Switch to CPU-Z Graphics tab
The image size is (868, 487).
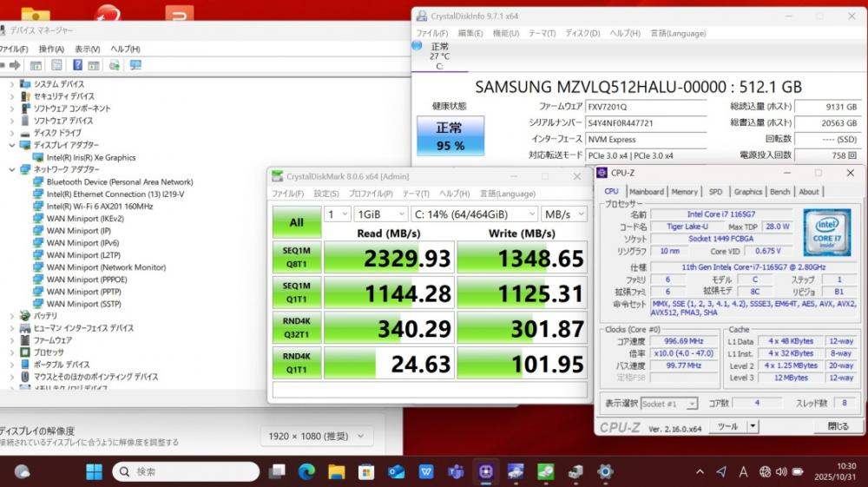[x=748, y=192]
